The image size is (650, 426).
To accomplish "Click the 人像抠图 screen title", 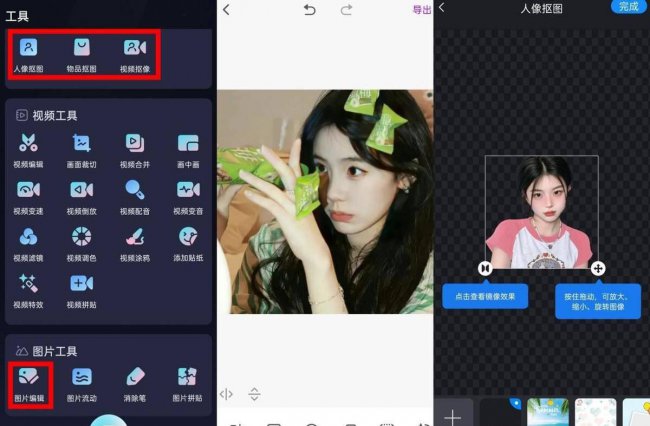I will pos(541,8).
